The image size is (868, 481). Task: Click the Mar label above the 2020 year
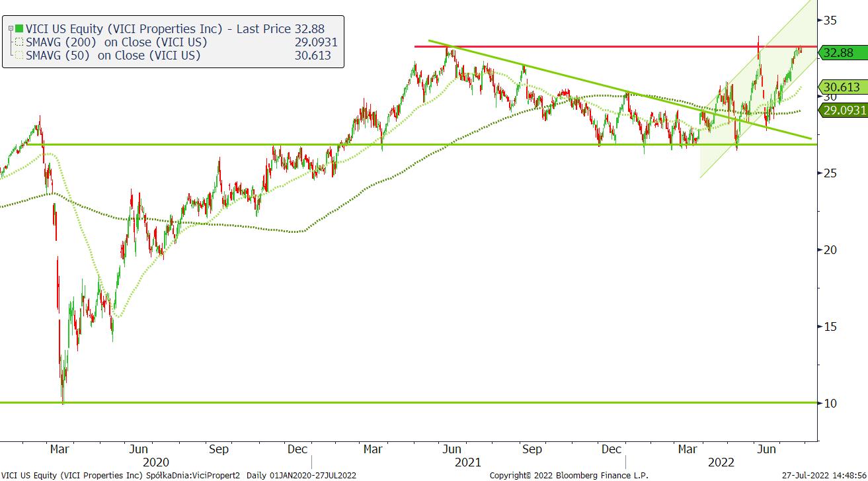(59, 449)
